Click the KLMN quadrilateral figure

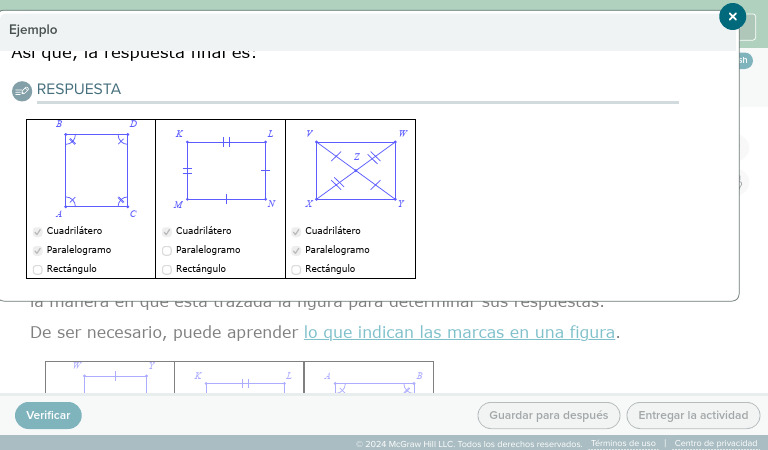(226, 170)
